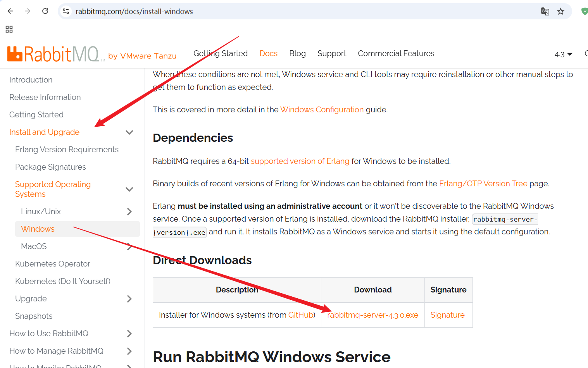Open Erlang Version Requirements page

tap(67, 150)
